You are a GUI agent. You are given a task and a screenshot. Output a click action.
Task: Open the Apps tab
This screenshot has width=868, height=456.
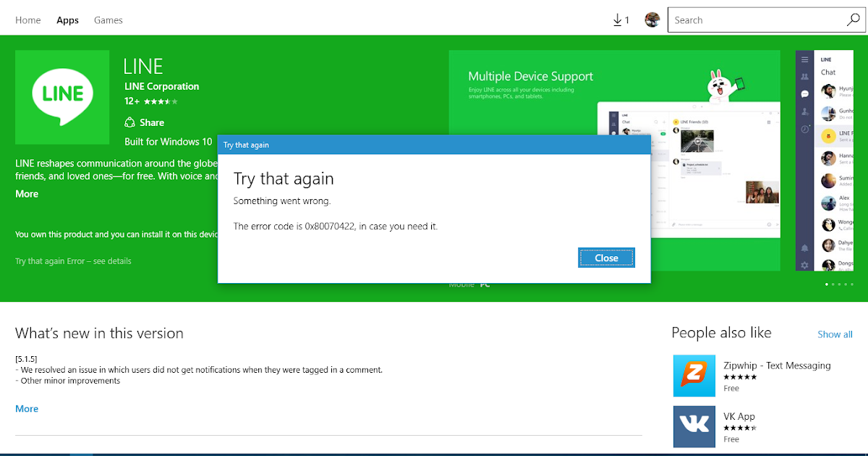point(67,20)
